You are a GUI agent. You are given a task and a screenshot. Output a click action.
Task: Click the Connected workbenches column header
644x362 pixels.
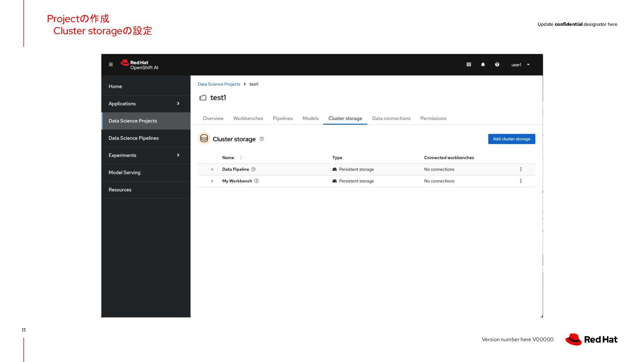click(x=449, y=158)
